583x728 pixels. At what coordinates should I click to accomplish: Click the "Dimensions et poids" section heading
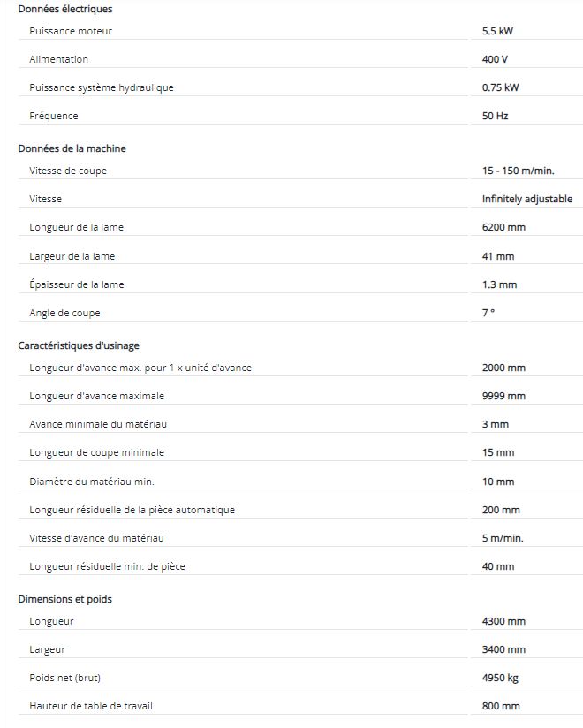pyautogui.click(x=64, y=599)
